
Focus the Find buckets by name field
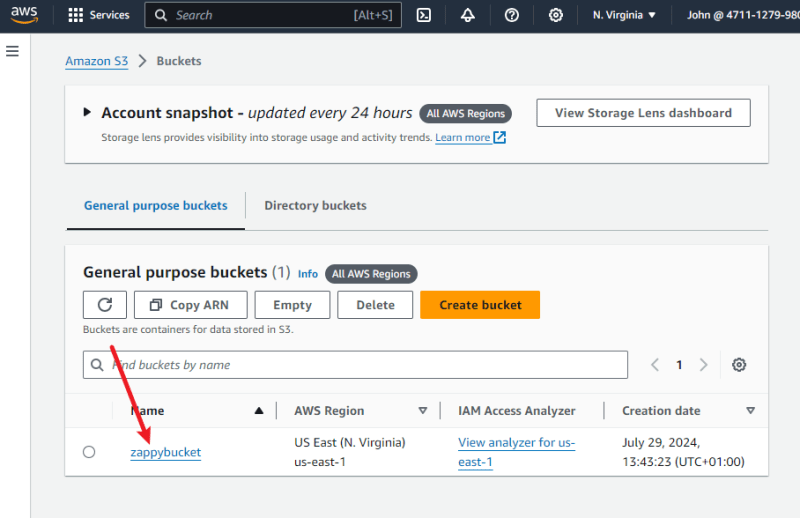[x=356, y=365]
